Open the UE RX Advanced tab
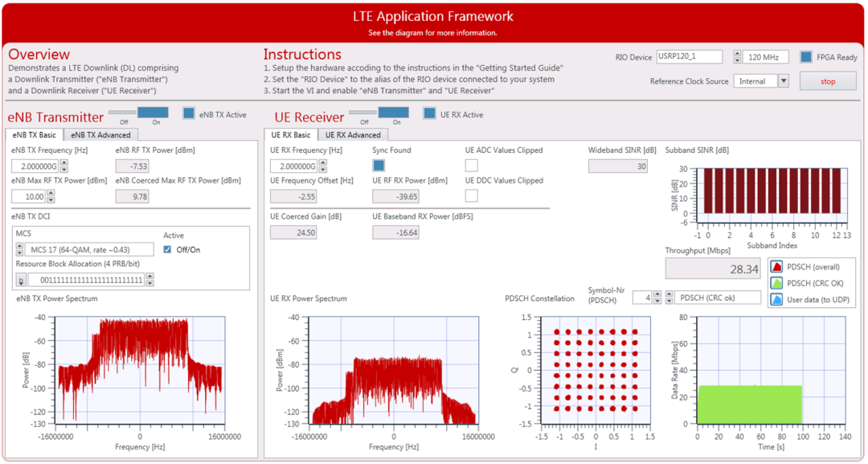This screenshot has height=464, width=868. pyautogui.click(x=353, y=134)
